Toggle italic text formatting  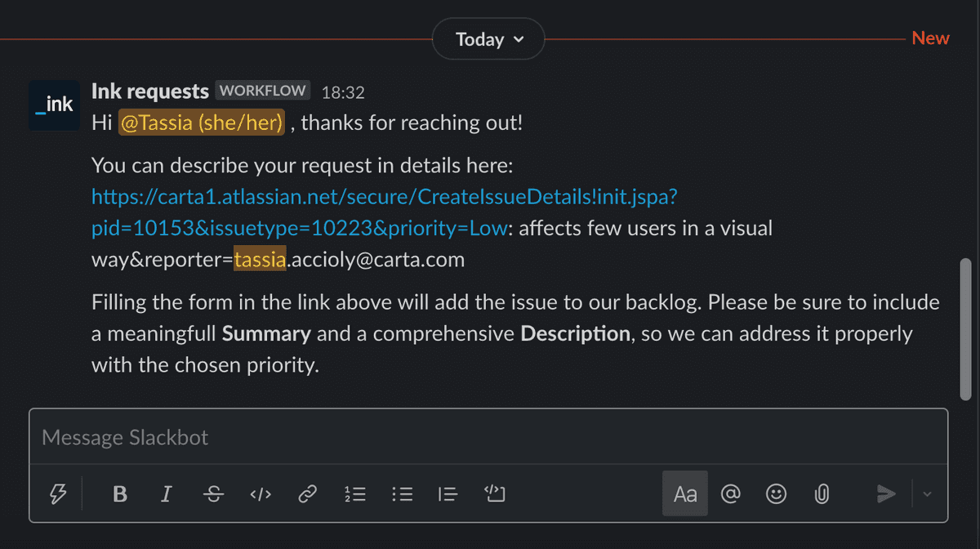166,493
